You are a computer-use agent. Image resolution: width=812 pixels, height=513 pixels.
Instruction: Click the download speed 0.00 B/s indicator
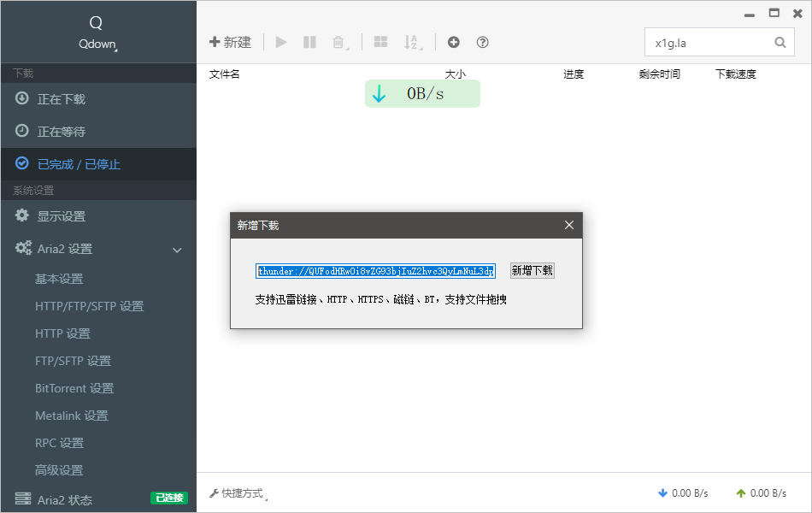coord(683,493)
